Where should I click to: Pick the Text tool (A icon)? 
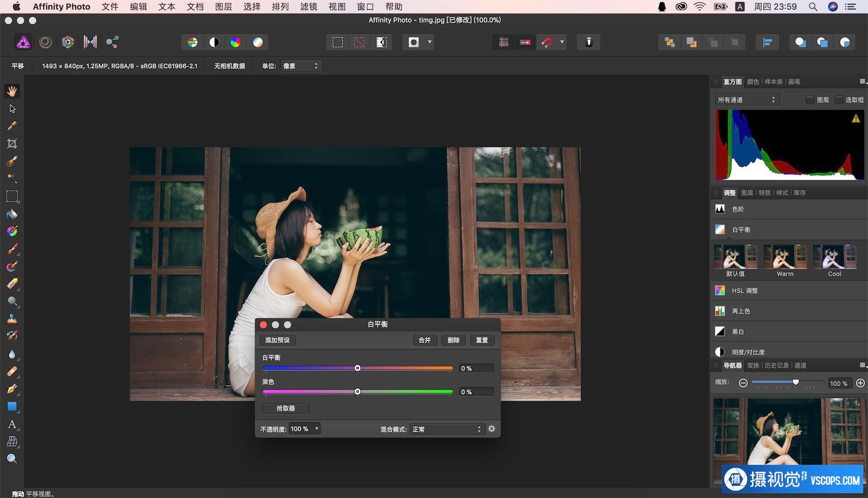click(x=12, y=424)
